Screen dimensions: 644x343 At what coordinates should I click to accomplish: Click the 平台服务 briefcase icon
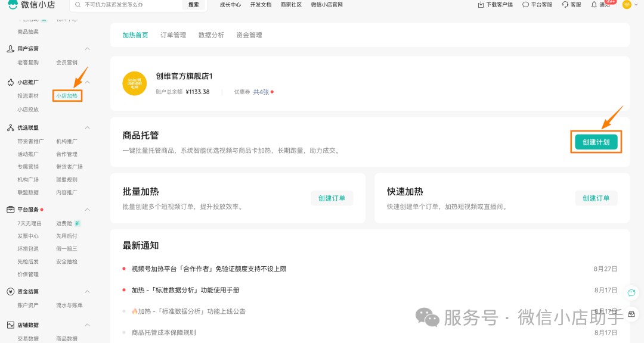coord(11,210)
